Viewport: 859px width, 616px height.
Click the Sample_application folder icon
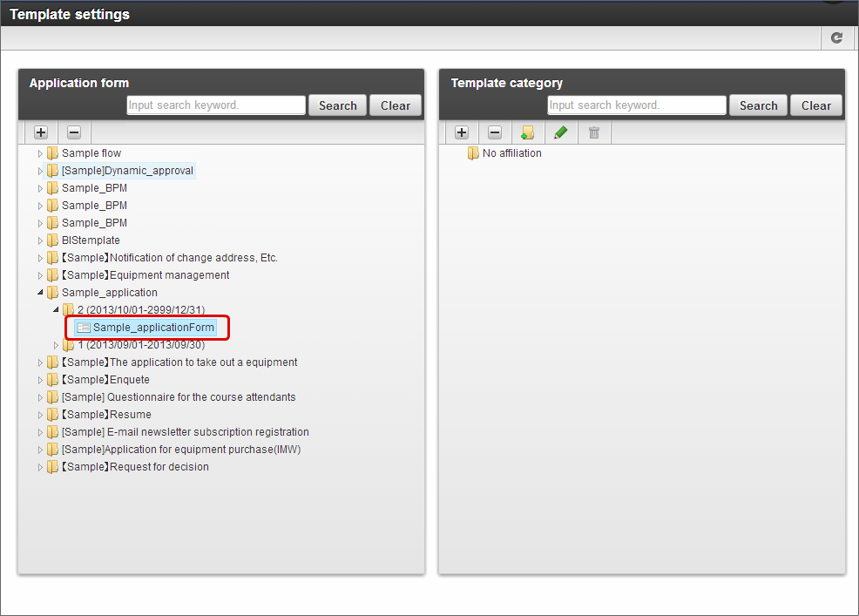[x=52, y=293]
